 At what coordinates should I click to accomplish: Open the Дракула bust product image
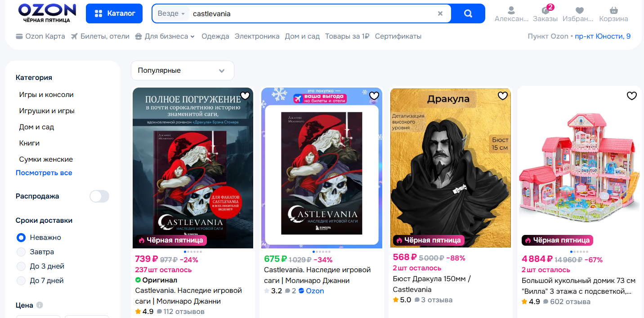tap(451, 168)
